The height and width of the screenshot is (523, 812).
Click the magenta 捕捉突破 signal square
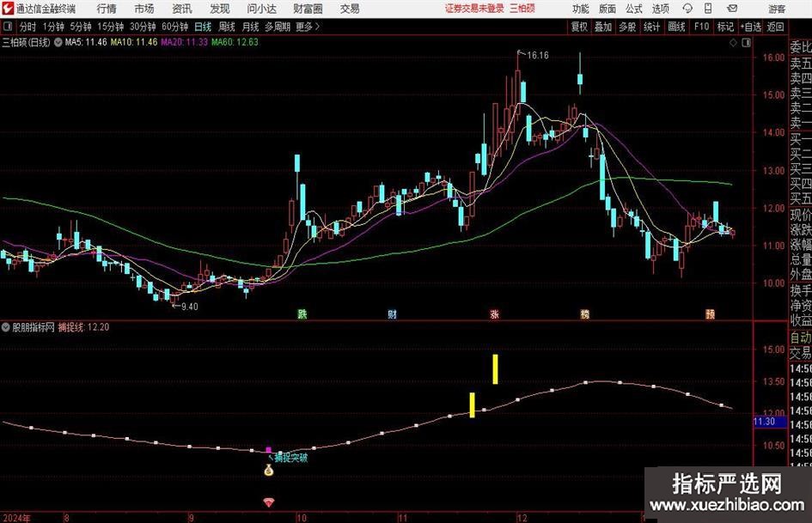point(268,450)
